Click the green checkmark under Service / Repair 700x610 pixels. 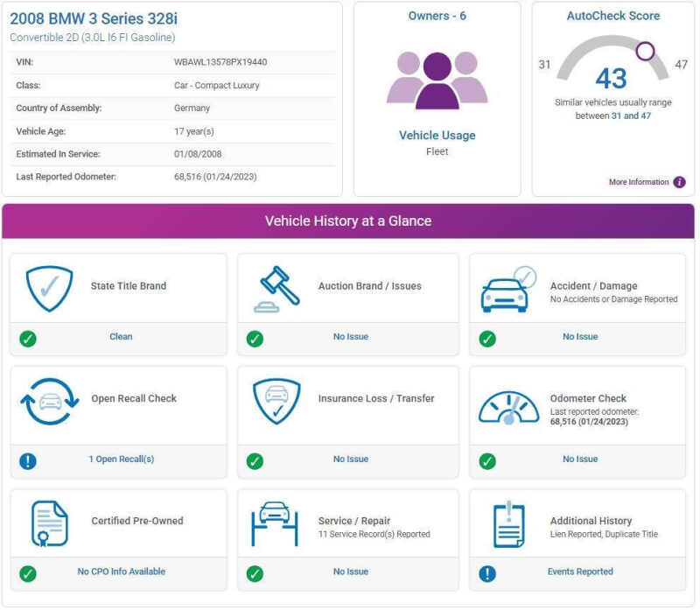(x=255, y=574)
